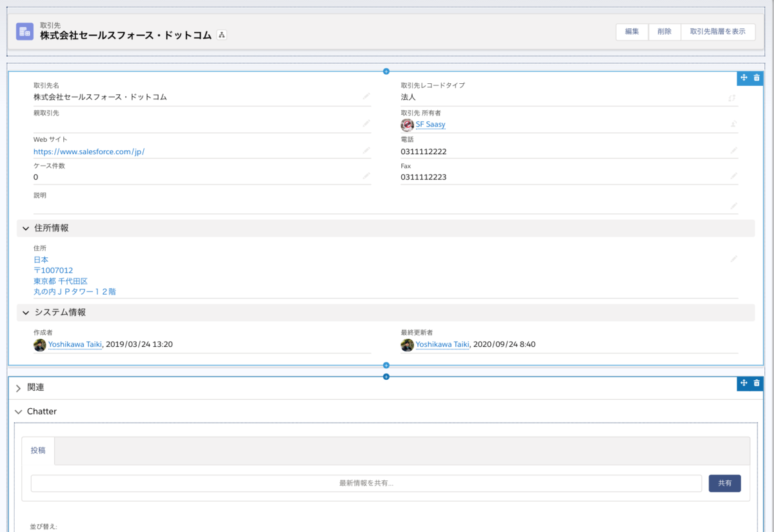
Task: Click the avatar beside 最終更新者 Yoshikawa Taiki
Action: (407, 345)
